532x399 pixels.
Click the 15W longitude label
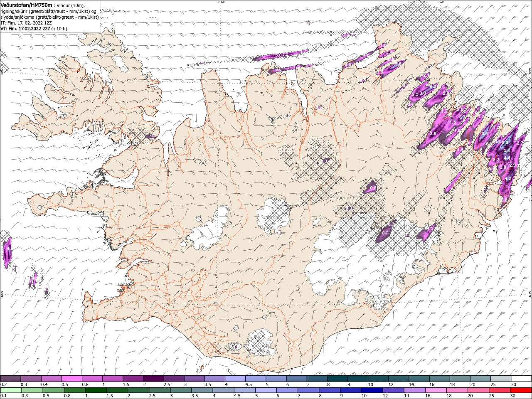point(440,2)
